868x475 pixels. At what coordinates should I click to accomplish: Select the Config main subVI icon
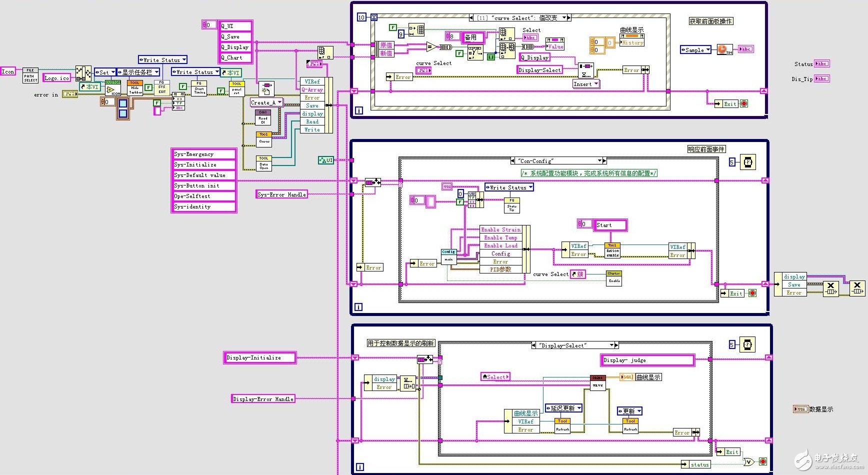pyautogui.click(x=448, y=256)
